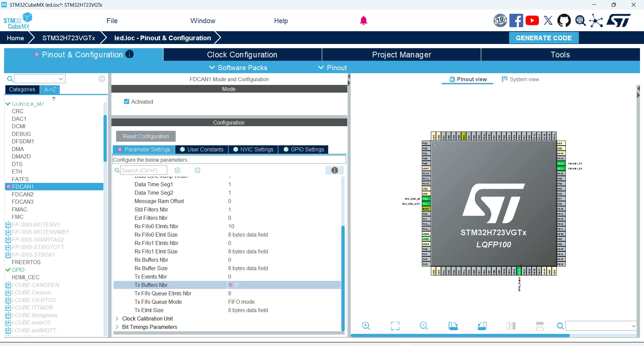Open the NVIC Settings tab
The height and width of the screenshot is (346, 644).
(253, 149)
